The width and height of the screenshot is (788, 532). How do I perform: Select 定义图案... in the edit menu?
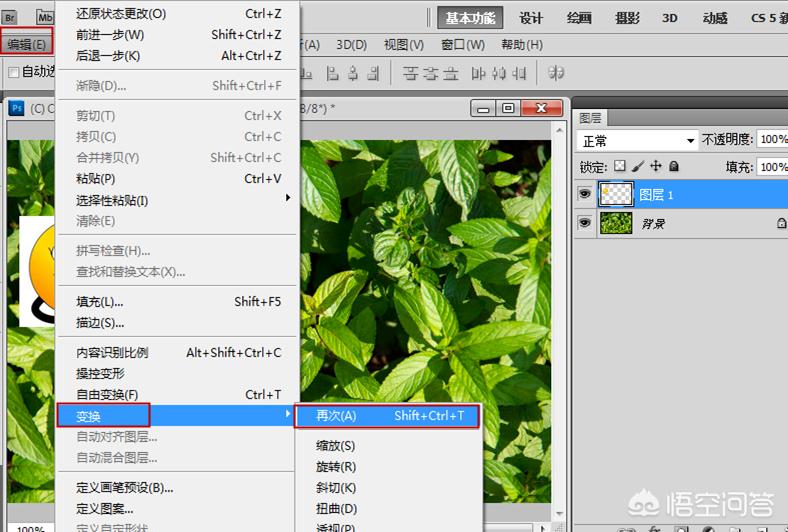tap(178, 508)
